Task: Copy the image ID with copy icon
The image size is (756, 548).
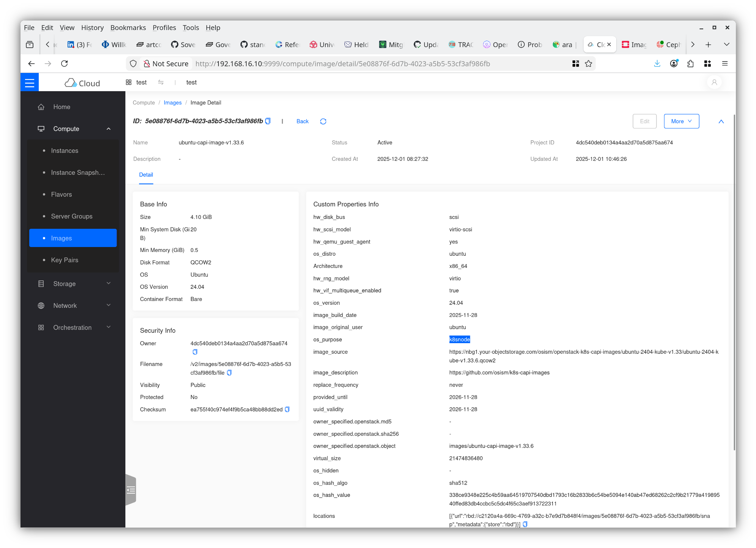Action: (x=268, y=121)
